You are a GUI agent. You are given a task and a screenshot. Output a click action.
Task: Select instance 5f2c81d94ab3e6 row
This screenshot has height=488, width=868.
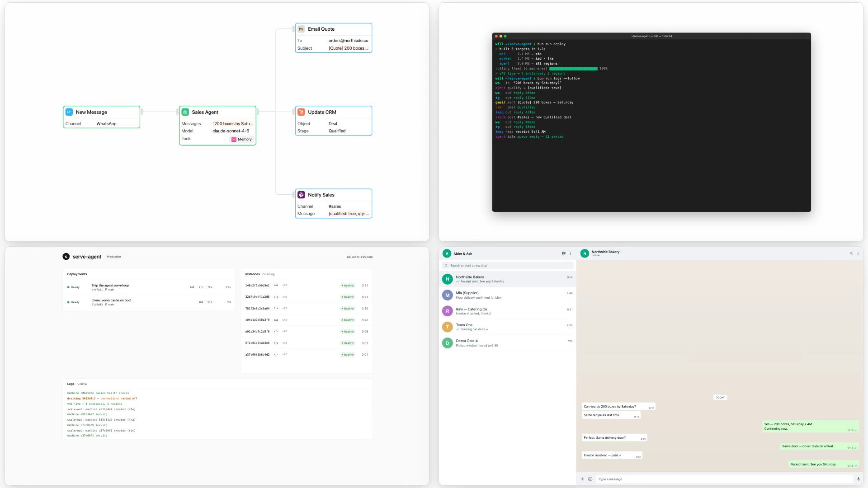307,343
